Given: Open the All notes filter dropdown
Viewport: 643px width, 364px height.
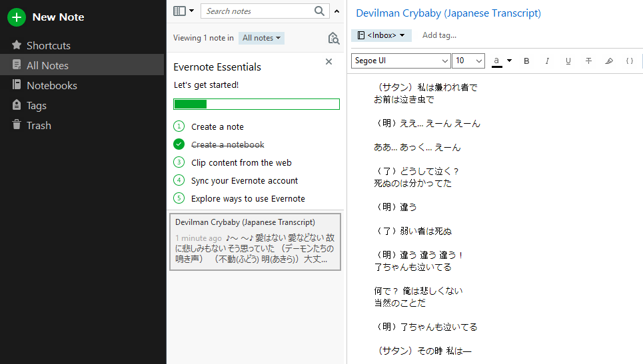Looking at the screenshot, I should click(261, 38).
